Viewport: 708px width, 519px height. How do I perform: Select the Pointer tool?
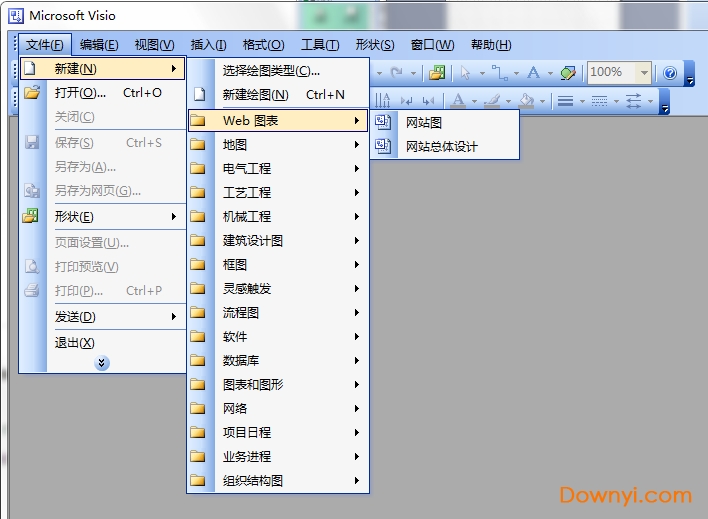click(x=464, y=72)
